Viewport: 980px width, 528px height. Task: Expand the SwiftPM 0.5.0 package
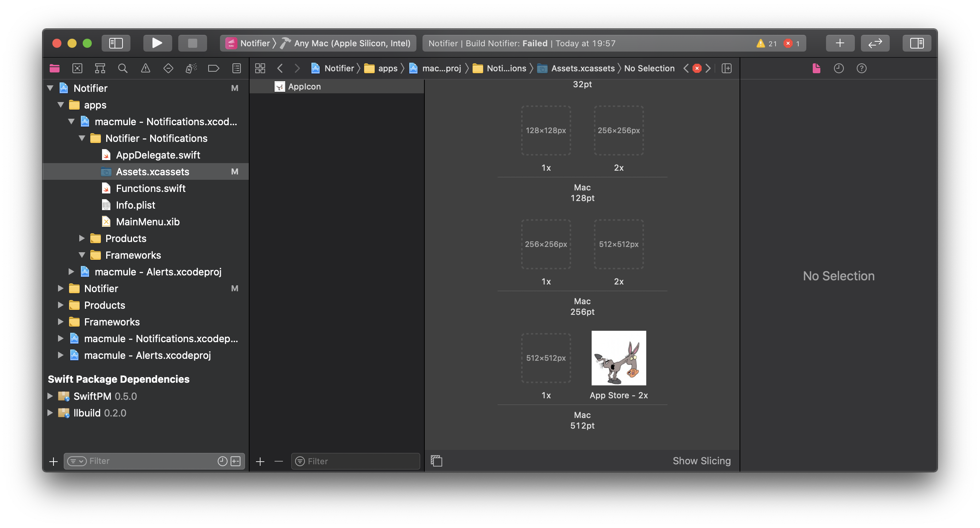(x=50, y=396)
